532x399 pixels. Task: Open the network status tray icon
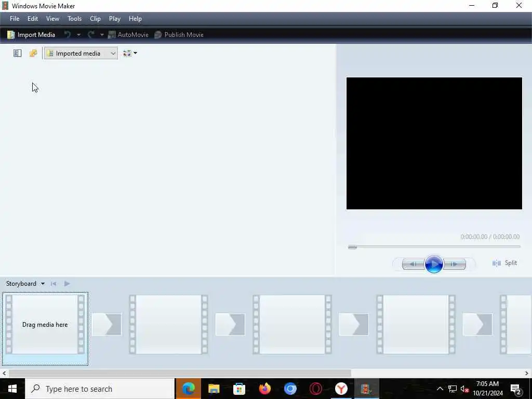pos(453,389)
